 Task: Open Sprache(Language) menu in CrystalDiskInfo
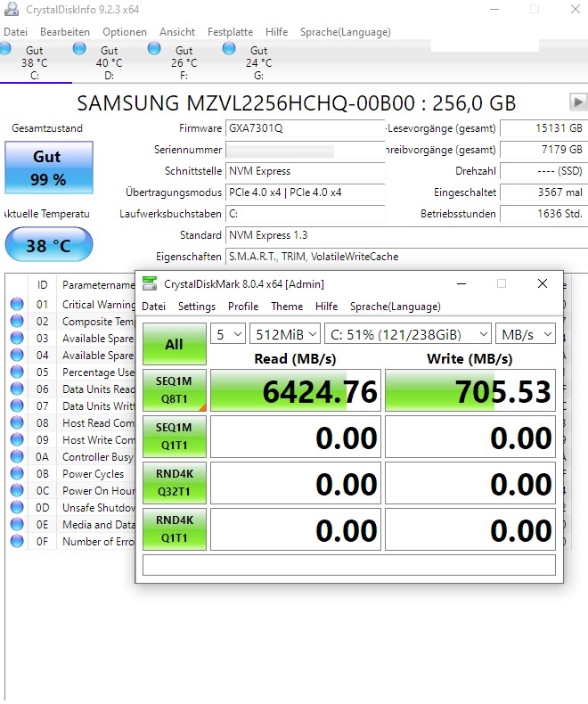coord(345,32)
